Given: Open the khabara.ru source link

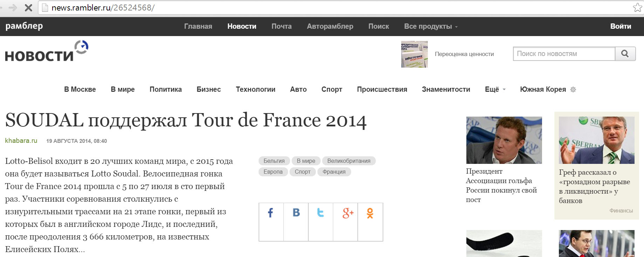Looking at the screenshot, I should point(21,141).
